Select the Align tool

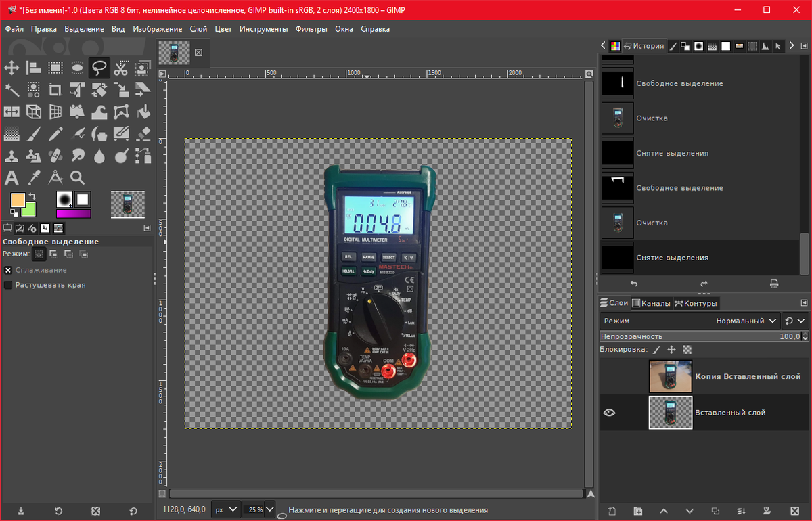click(33, 68)
